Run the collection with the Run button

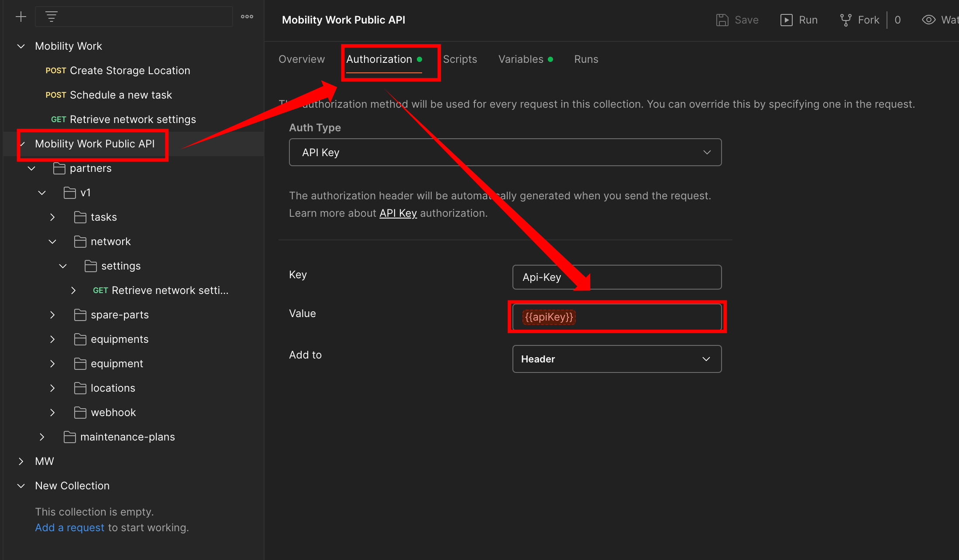click(x=799, y=20)
